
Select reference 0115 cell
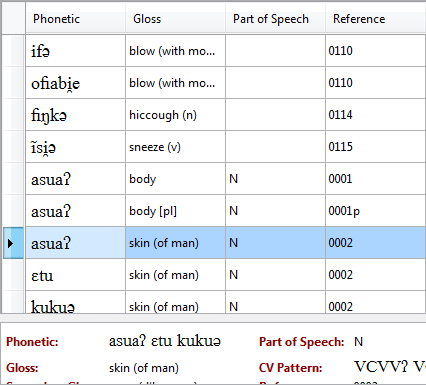pos(376,147)
